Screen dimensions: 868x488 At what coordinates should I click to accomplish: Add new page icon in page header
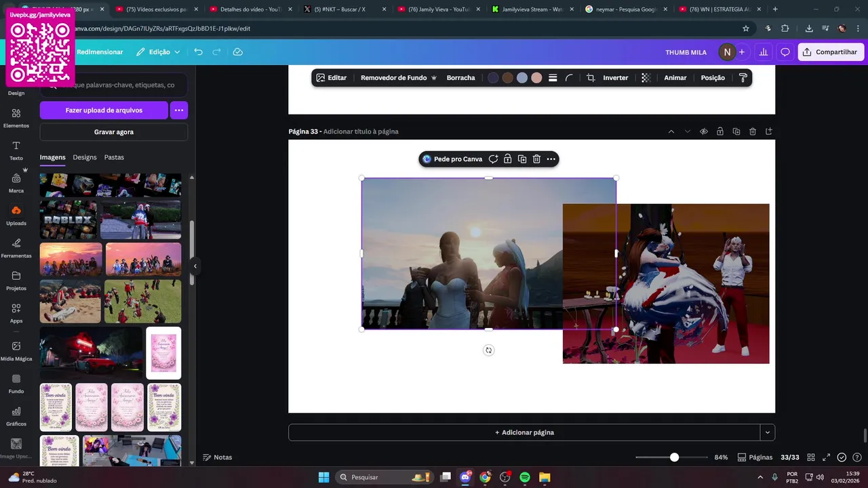769,131
